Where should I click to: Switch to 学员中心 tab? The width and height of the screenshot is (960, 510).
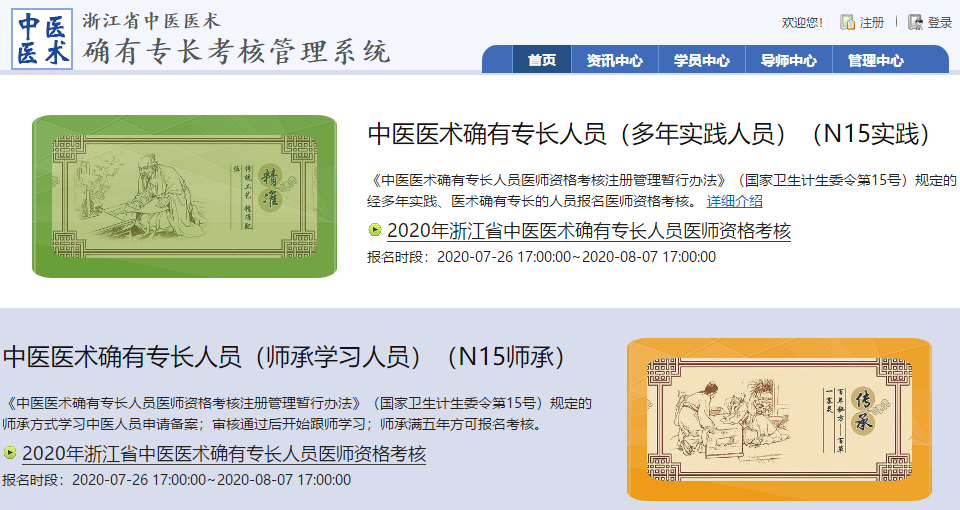pos(702,59)
